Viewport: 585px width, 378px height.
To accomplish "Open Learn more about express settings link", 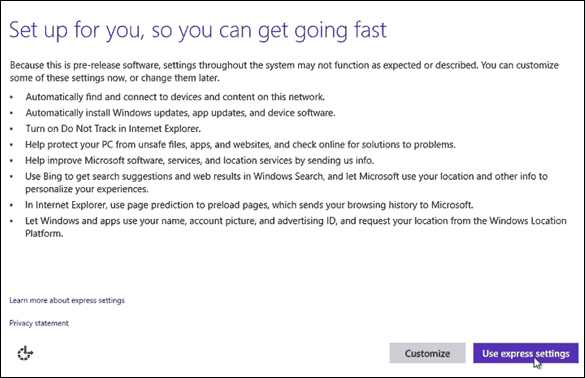I will [67, 300].
